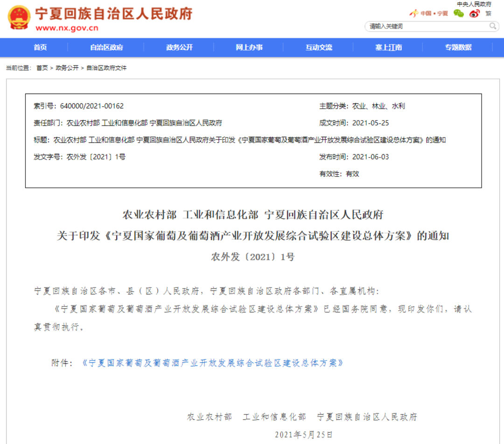This screenshot has width=504, height=444.
Task: Click 自治区政府文件 breadcrumb link
Action: pyautogui.click(x=106, y=68)
